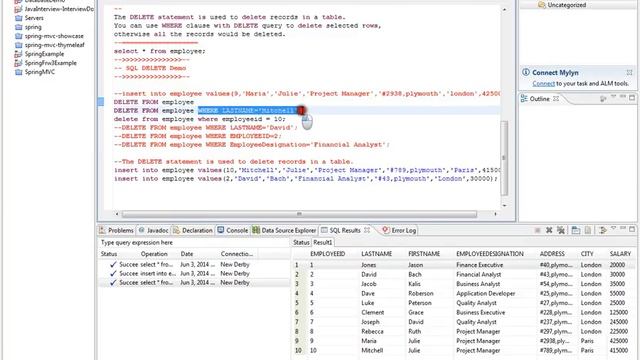Click the Outline view tab

coord(539,99)
